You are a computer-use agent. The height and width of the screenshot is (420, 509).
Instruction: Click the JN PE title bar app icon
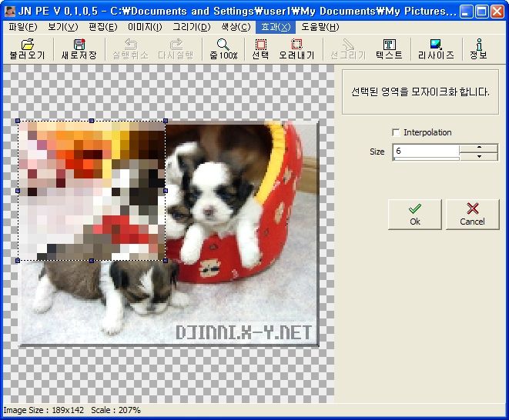click(x=10, y=12)
